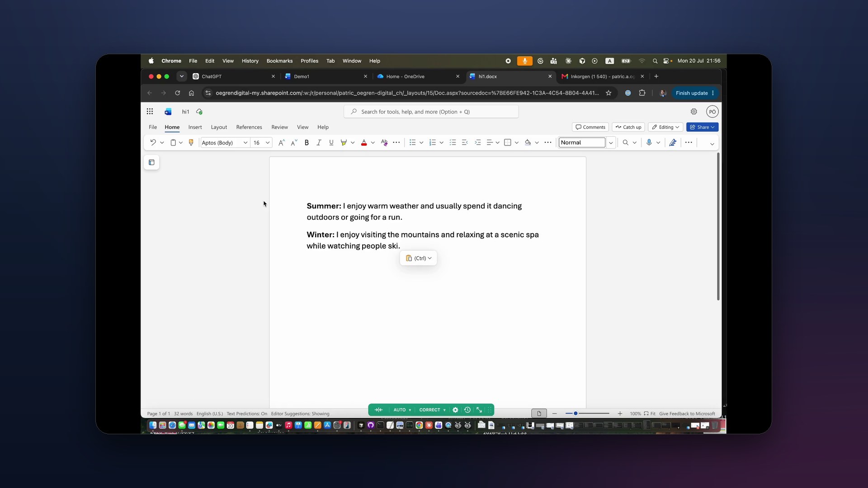Click the bulleted list icon
Image resolution: width=868 pixels, height=488 pixels.
(412, 143)
